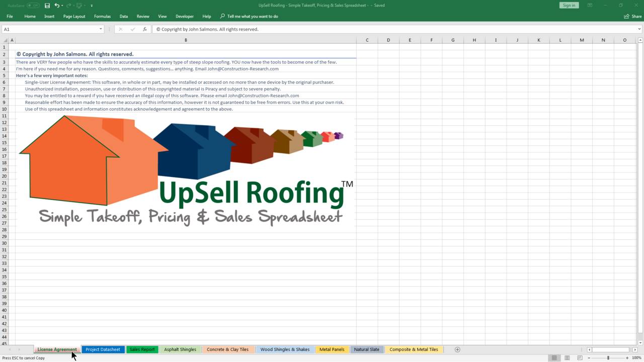Click the Sign in button
Viewport: 644px width, 362px height.
pyautogui.click(x=569, y=5)
